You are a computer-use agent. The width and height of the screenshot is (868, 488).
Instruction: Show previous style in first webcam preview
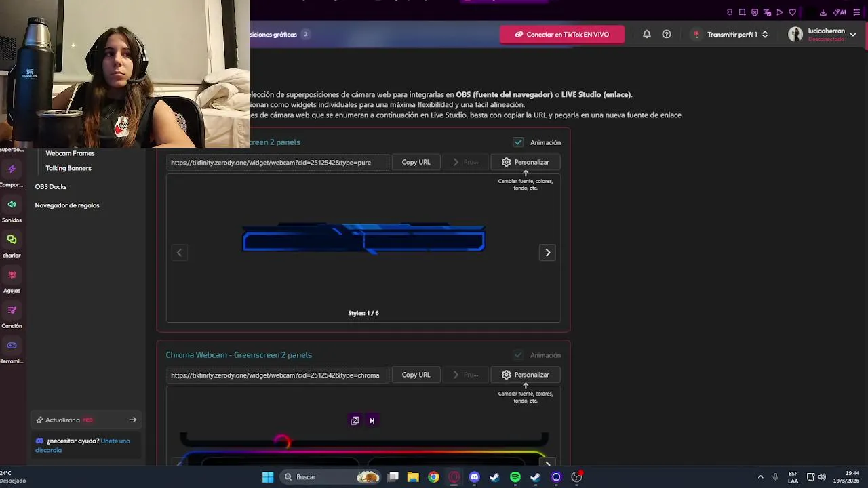point(179,253)
